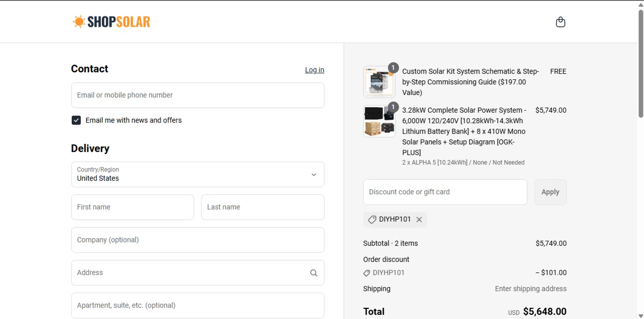Image resolution: width=644 pixels, height=319 pixels.
Task: Focus the Company (optional) field
Action: [197, 240]
